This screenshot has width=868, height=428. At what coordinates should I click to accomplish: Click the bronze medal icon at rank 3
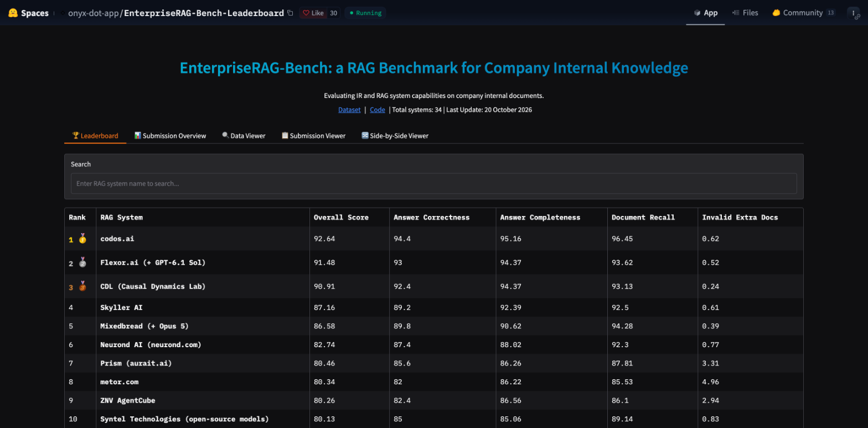[x=82, y=286]
